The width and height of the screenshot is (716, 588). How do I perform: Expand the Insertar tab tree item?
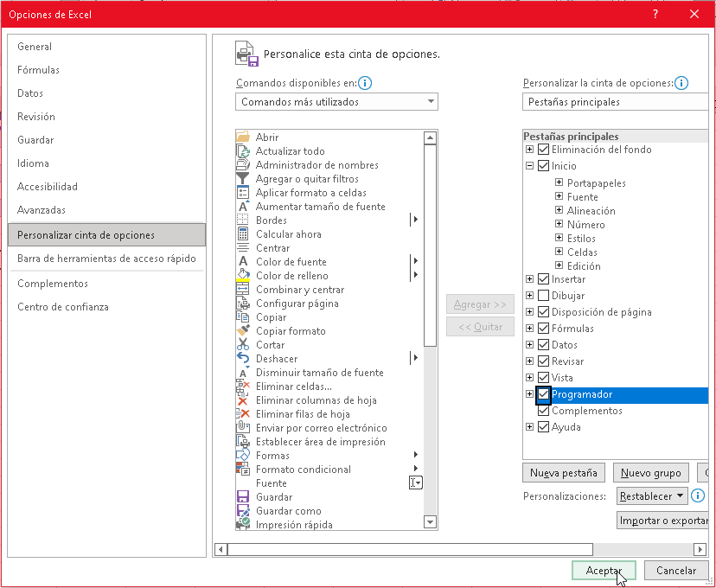tap(529, 278)
